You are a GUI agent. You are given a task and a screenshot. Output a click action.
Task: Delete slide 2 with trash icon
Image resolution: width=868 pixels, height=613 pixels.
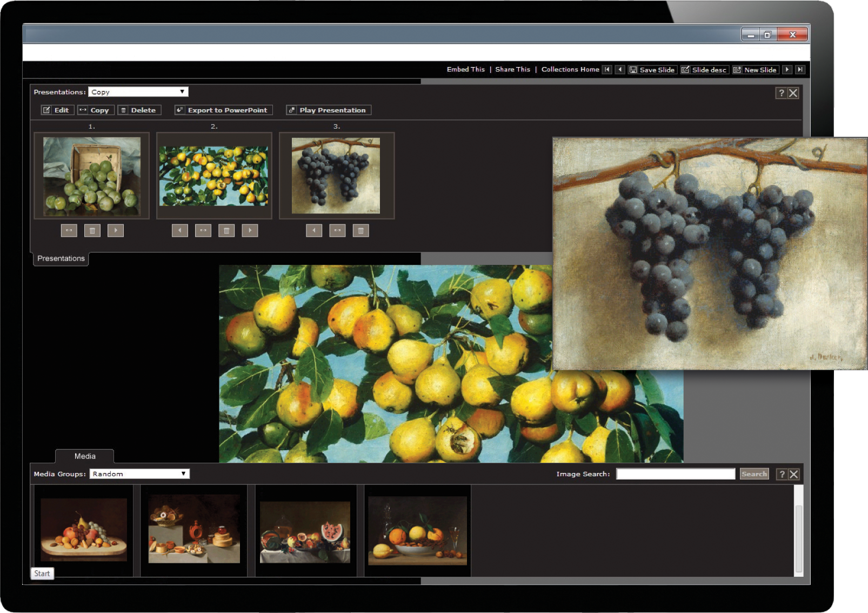(226, 231)
